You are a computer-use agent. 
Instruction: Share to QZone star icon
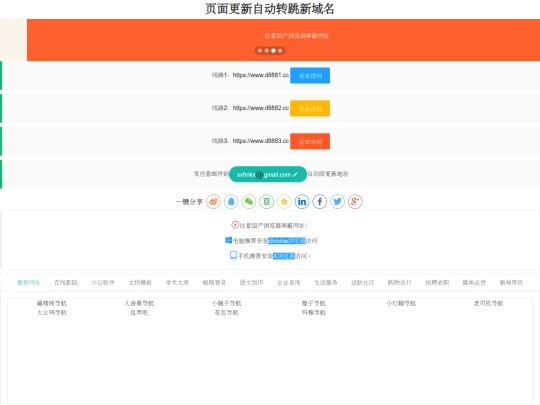284,201
